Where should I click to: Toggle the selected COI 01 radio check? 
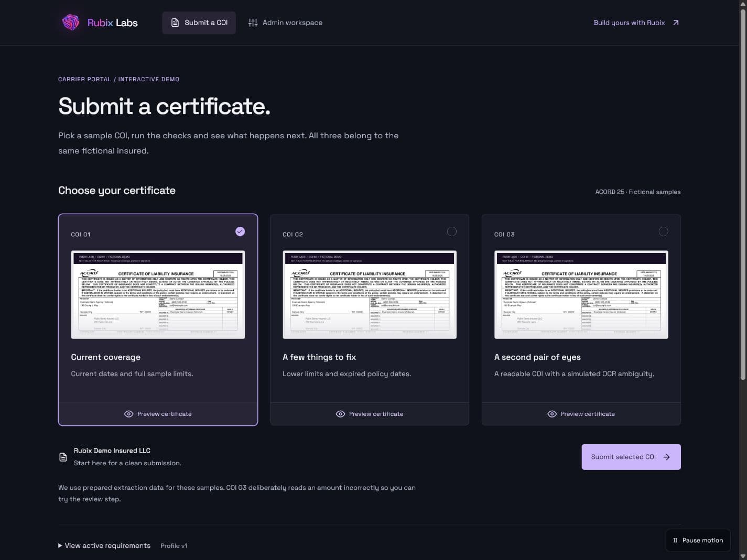click(x=240, y=232)
